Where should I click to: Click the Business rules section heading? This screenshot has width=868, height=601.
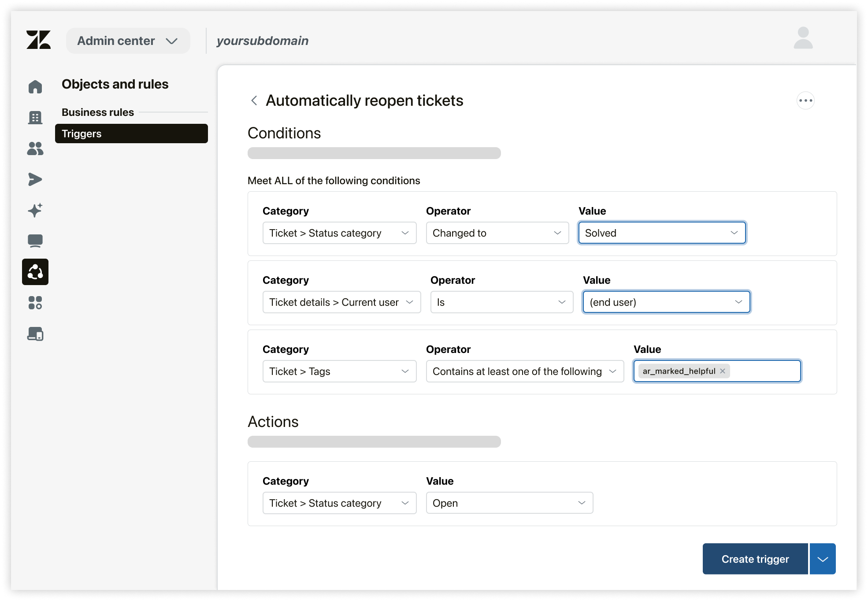[98, 112]
